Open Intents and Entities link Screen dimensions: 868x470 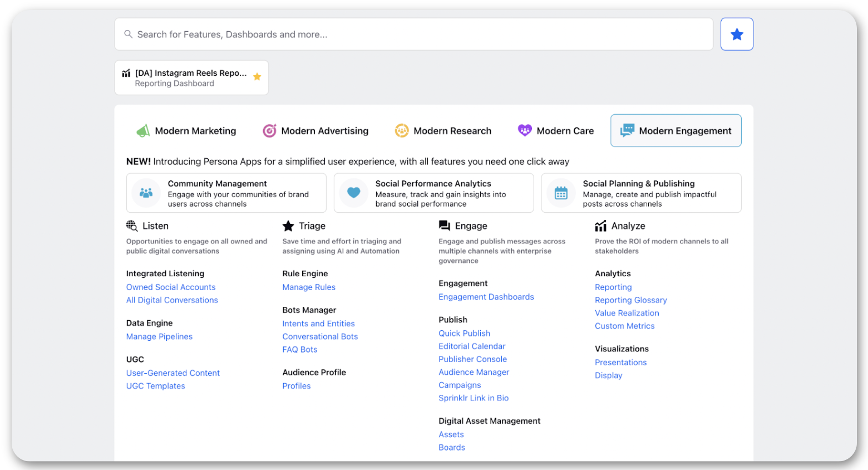pos(318,324)
